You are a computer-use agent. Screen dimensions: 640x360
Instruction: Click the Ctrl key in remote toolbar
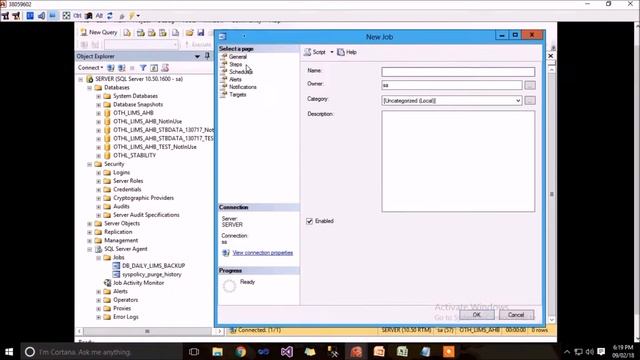click(x=77, y=16)
